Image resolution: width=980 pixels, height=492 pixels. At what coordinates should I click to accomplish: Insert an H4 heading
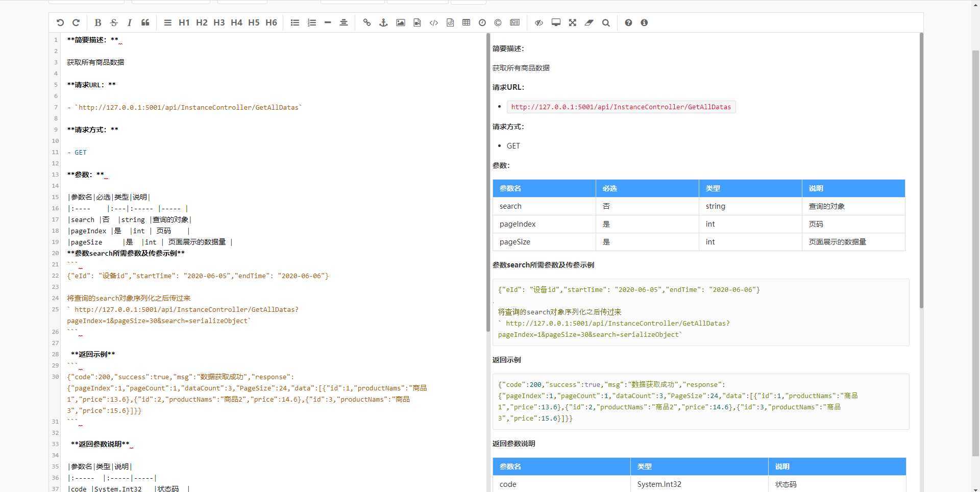click(x=236, y=22)
